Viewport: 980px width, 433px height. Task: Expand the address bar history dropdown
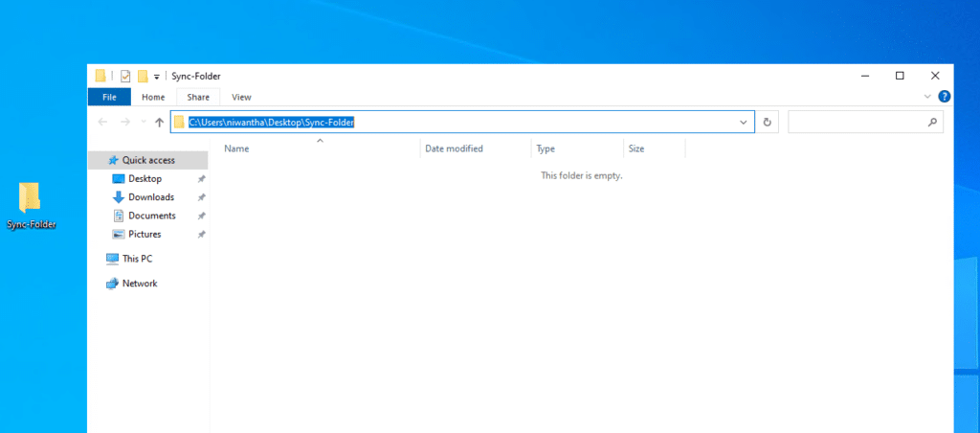[x=744, y=123]
